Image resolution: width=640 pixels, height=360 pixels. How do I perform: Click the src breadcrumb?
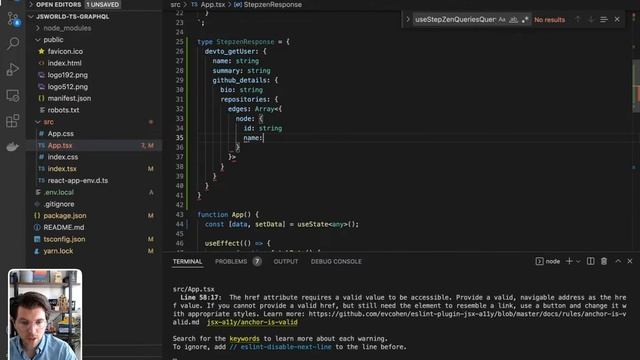(x=175, y=4)
